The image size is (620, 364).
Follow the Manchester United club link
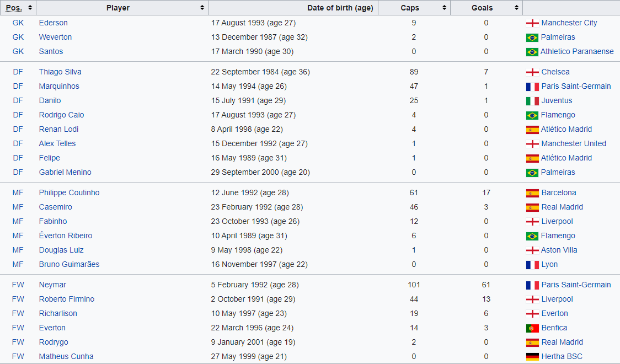pyautogui.click(x=573, y=144)
